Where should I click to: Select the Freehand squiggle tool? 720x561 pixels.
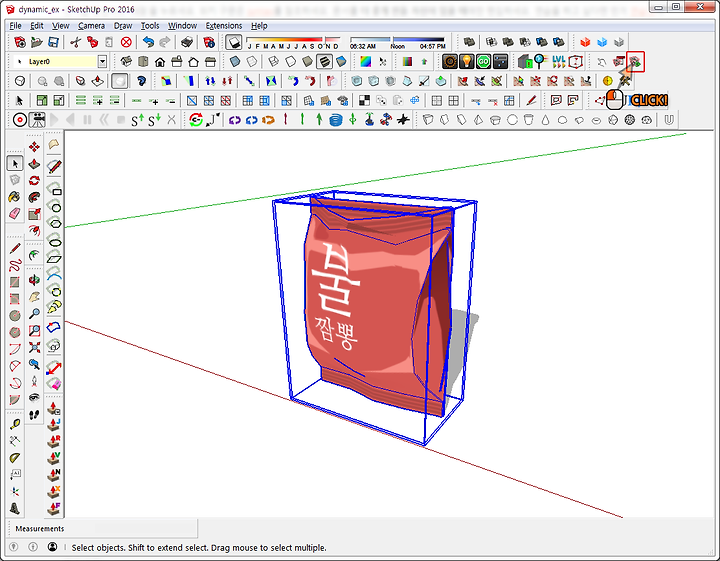coord(15,265)
